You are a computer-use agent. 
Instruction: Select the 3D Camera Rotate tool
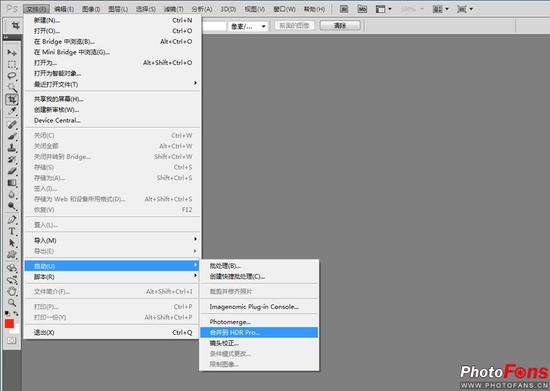(x=12, y=280)
